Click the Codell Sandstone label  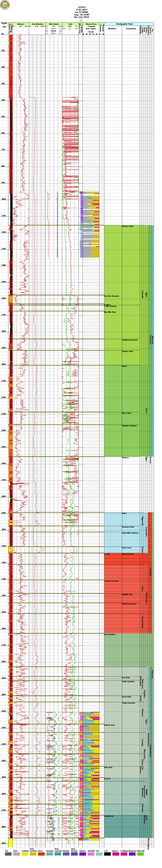pyautogui.click(x=111, y=306)
